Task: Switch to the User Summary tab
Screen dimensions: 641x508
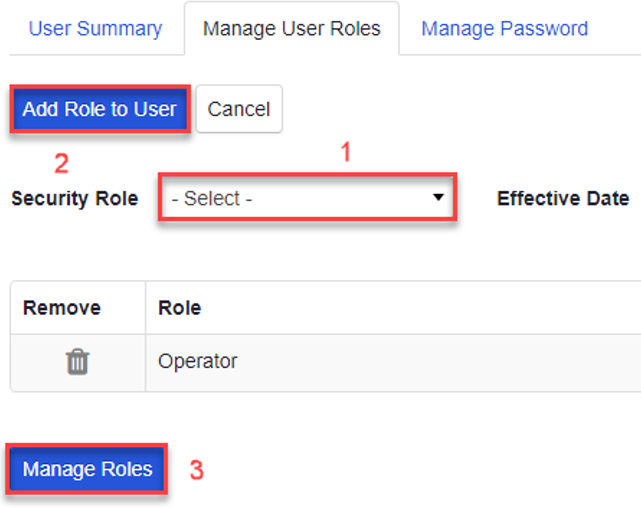Action: click(95, 28)
